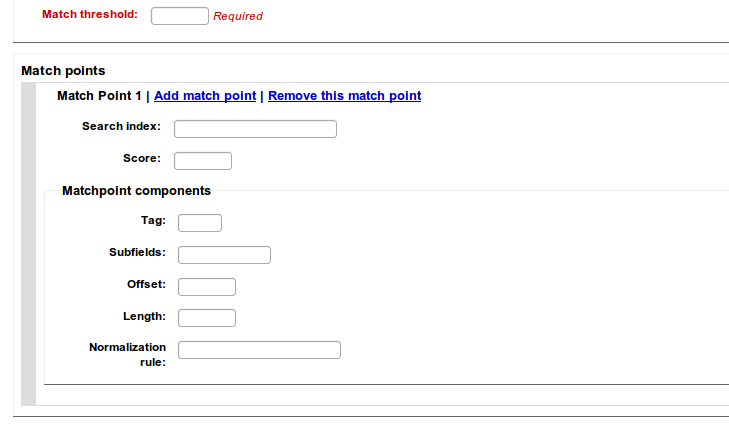
Task: Click the Subfields label
Action: pyautogui.click(x=137, y=252)
